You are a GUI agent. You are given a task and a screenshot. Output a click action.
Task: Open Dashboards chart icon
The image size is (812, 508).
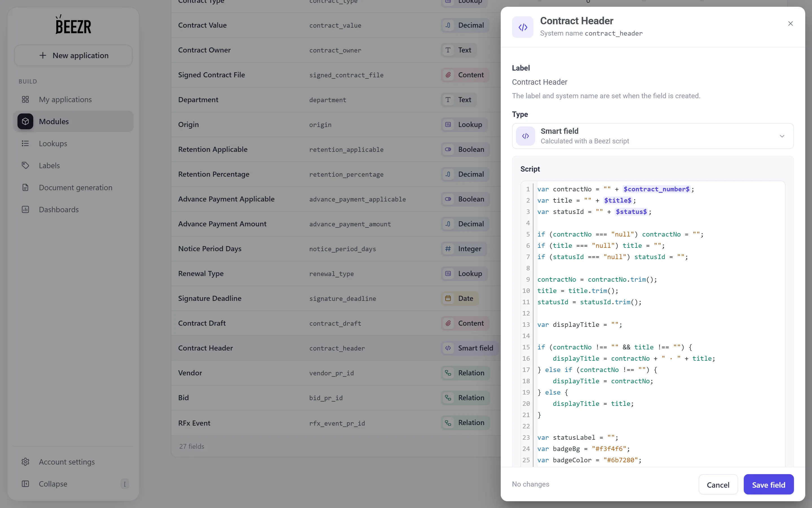(25, 209)
